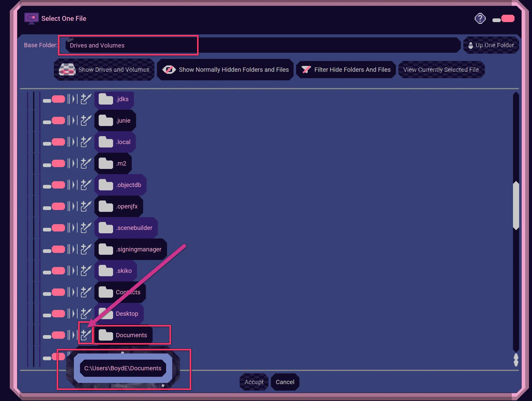Select the Documents folder
This screenshot has width=532, height=401.
tap(123, 335)
